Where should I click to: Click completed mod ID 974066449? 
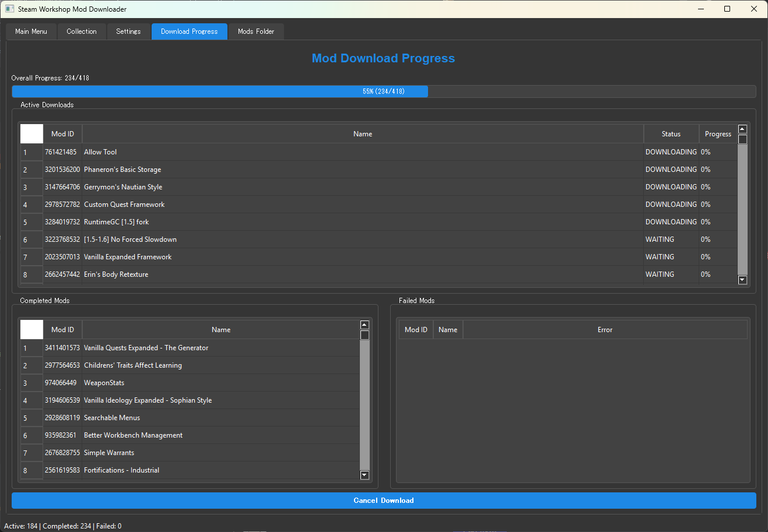tap(62, 383)
